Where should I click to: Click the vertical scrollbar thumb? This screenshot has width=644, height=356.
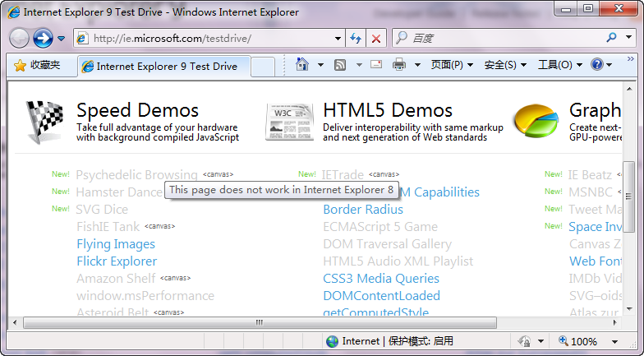(x=628, y=196)
